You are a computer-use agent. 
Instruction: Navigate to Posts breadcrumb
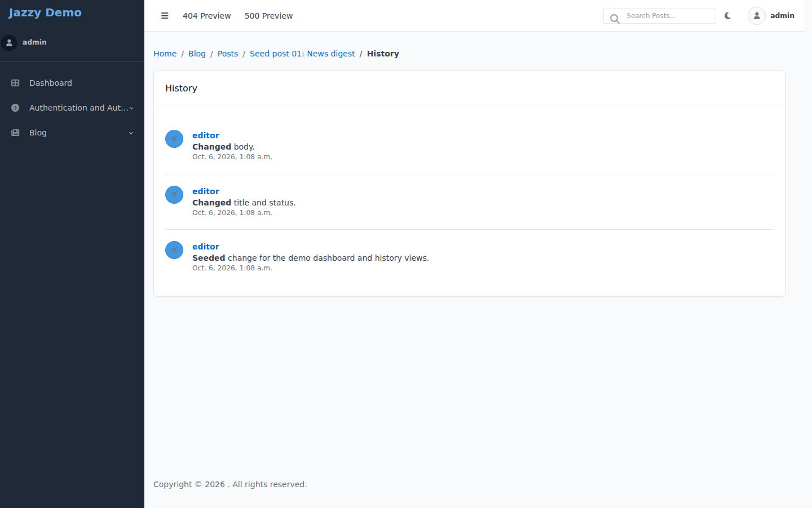click(x=228, y=54)
